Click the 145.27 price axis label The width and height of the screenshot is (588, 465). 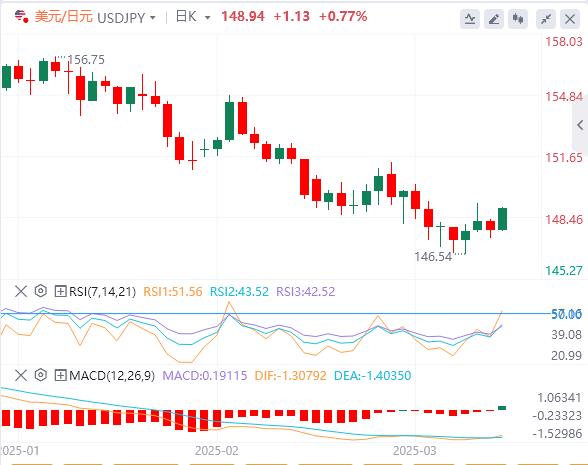tap(564, 270)
